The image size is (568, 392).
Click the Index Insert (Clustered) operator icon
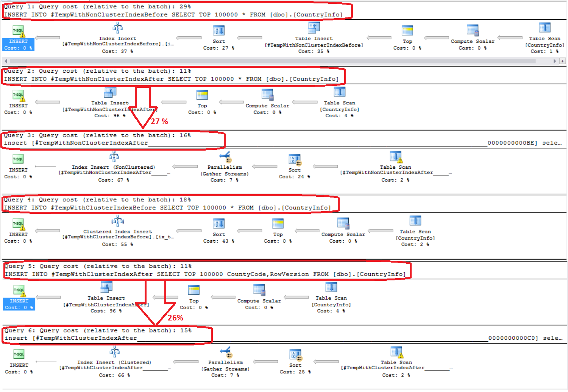tap(114, 352)
